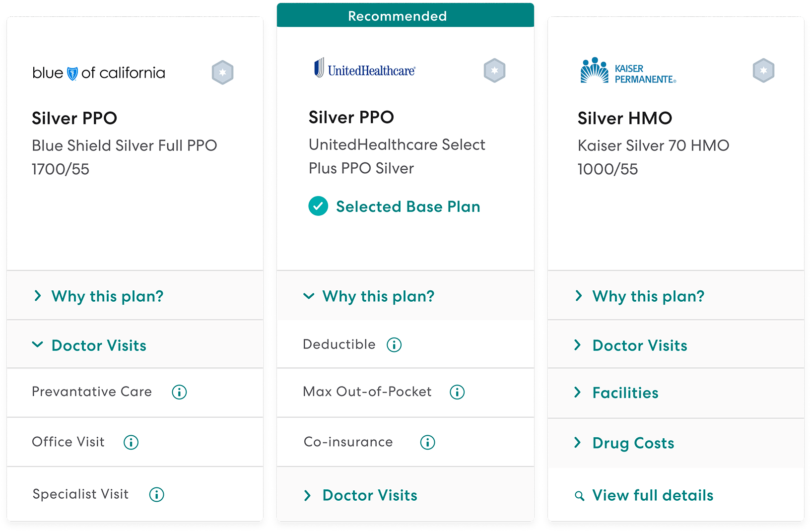
Task: Open the info tooltip for Specialist Visit
Action: (157, 494)
